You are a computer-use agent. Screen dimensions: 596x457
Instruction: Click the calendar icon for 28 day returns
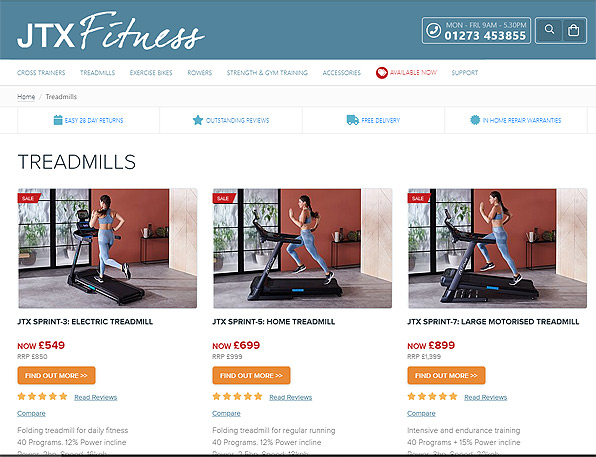click(58, 120)
